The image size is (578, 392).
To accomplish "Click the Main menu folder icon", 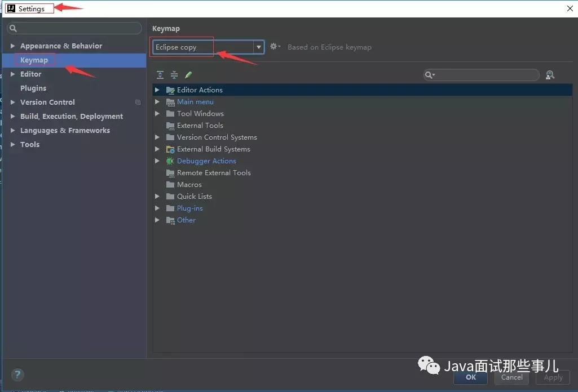I will [x=170, y=102].
